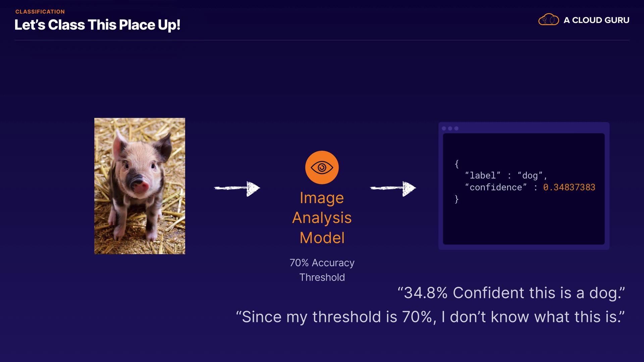The image size is (644, 362).
Task: Select the piglet photo thumbnail
Action: pyautogui.click(x=140, y=186)
